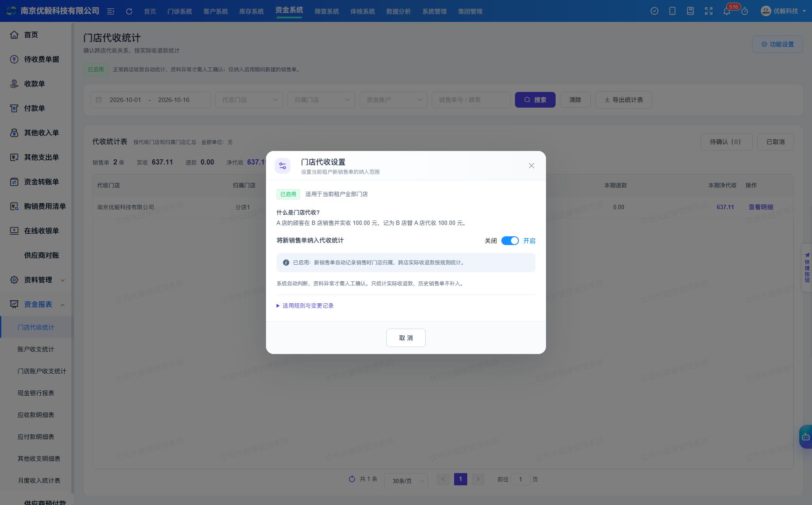Click the 功能设置 button

pos(777,44)
